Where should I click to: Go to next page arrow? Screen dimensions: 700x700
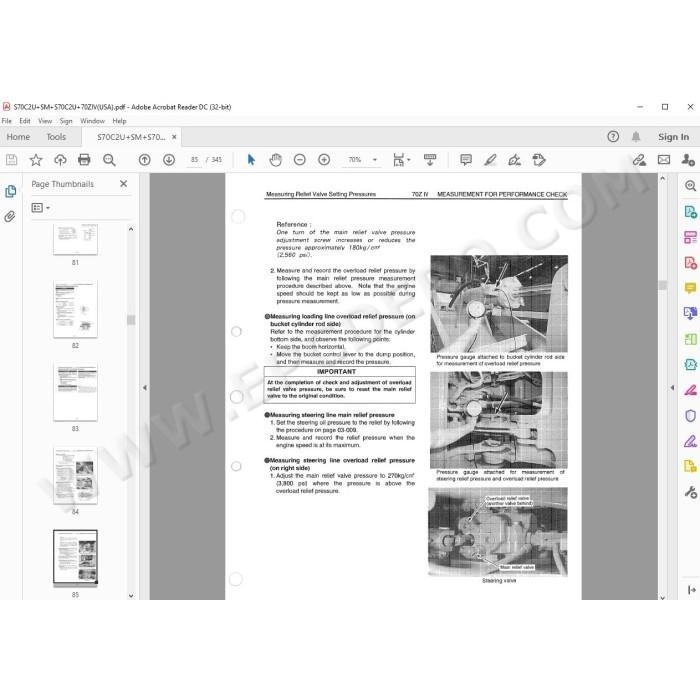click(169, 160)
